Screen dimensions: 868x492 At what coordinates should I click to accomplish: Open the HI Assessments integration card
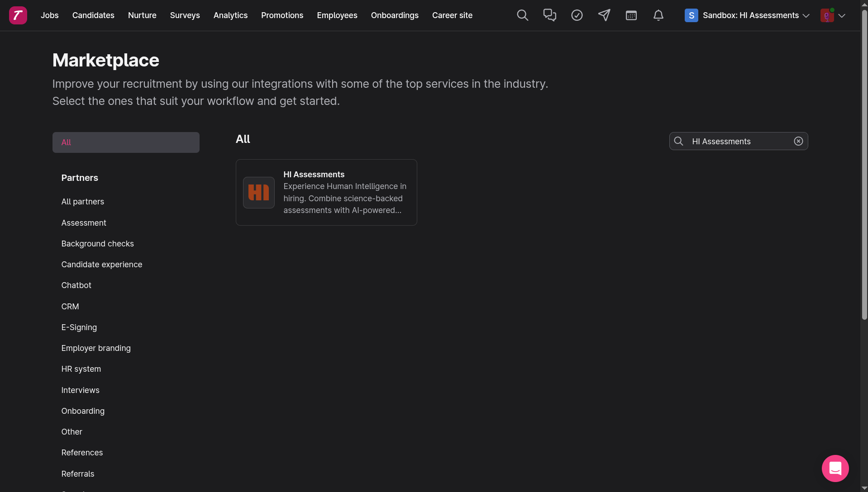point(326,192)
